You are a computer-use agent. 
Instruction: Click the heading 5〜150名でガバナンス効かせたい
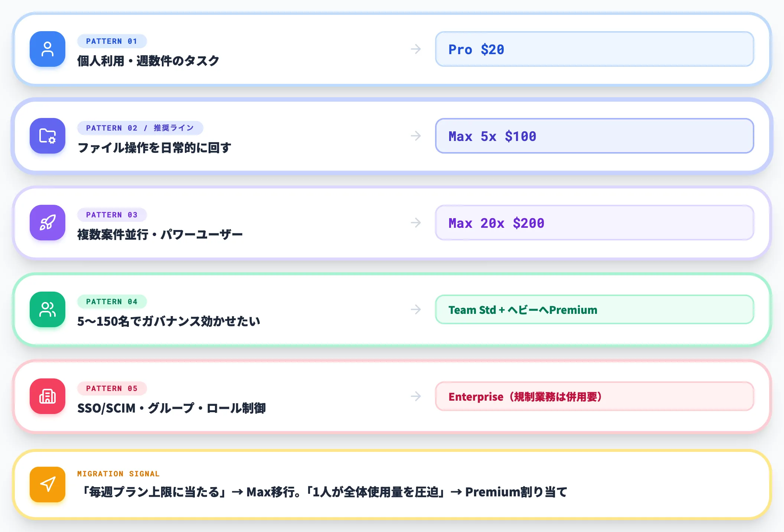[x=169, y=321]
